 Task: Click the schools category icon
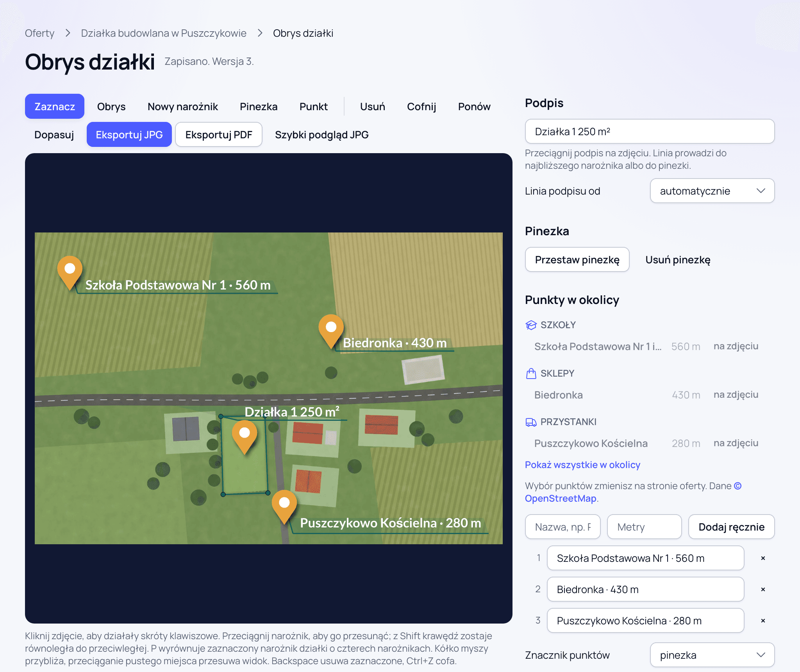tap(531, 325)
